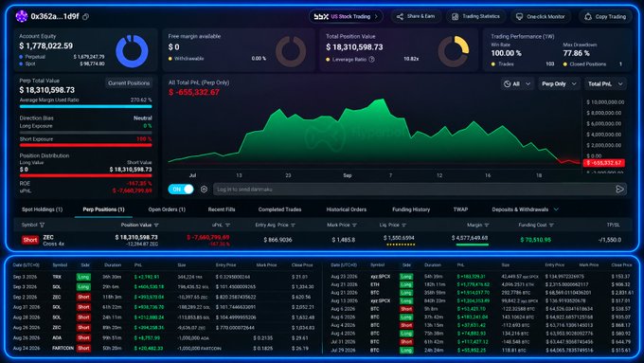
Task: Click the All Total PnL value -655,332.67
Action: click(x=194, y=93)
